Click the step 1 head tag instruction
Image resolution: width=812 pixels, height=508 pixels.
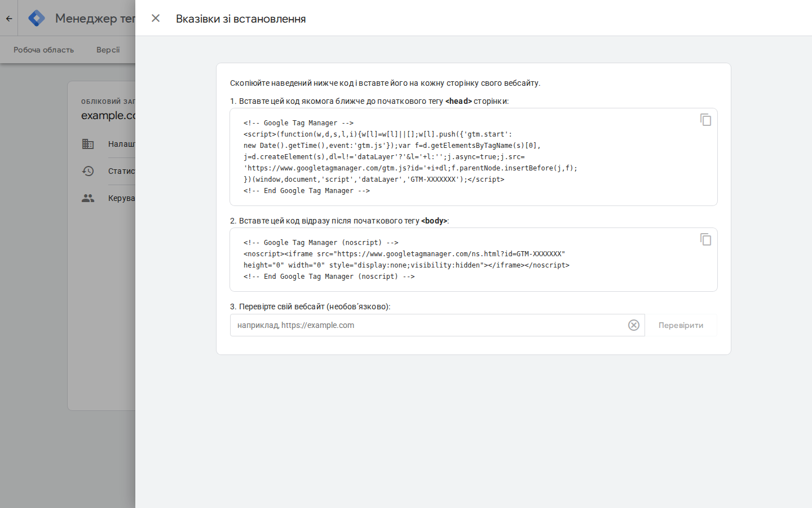tap(369, 101)
